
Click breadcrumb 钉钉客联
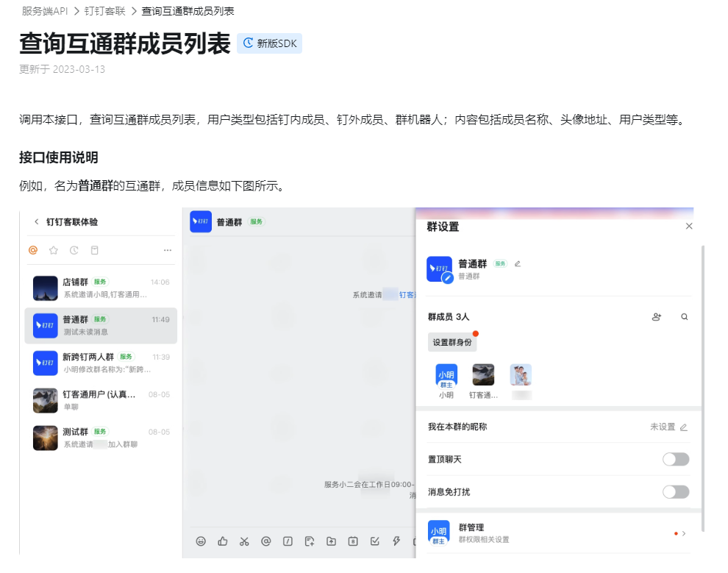(105, 11)
